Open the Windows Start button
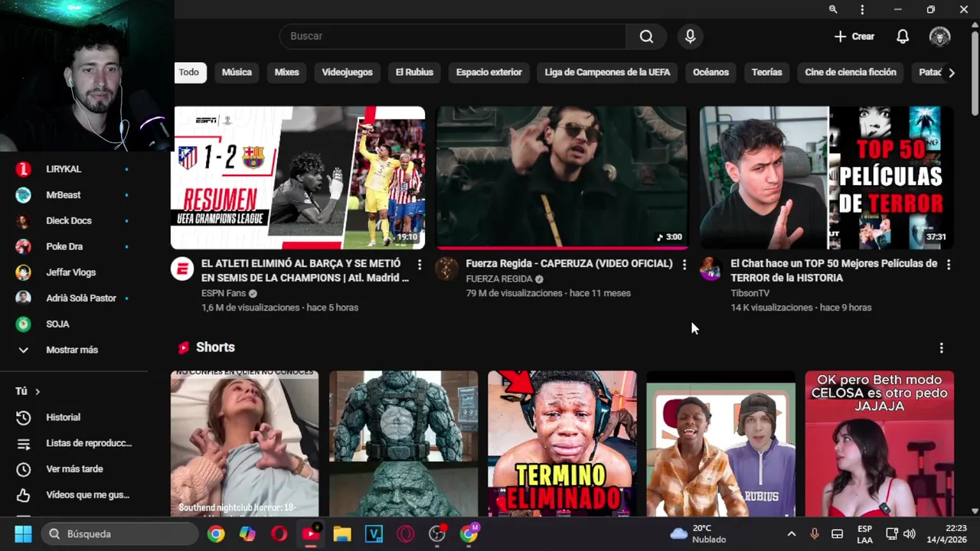 pos(23,533)
